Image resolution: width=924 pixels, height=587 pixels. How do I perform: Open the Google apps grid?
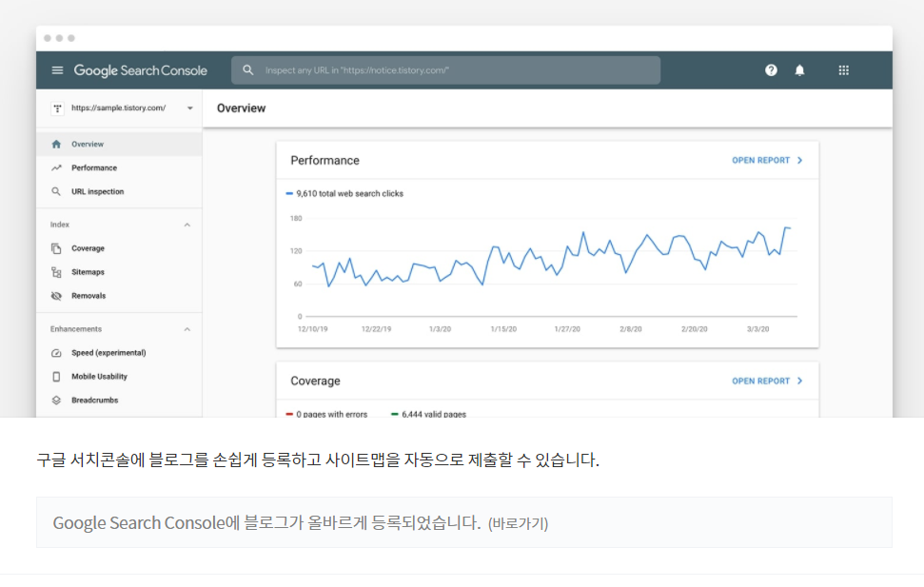844,70
